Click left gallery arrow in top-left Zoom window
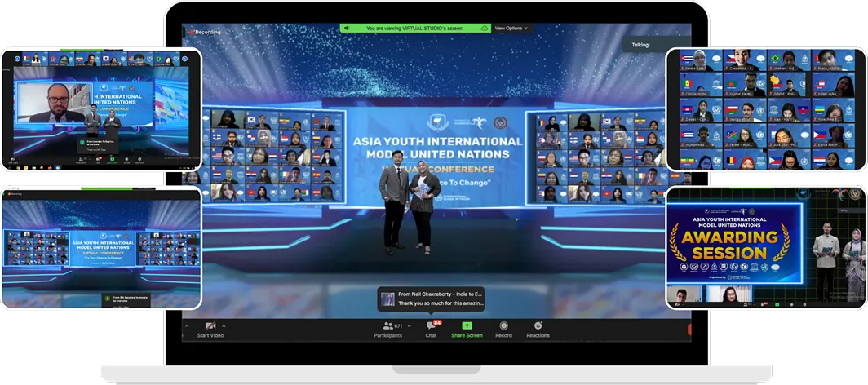 coord(17,59)
